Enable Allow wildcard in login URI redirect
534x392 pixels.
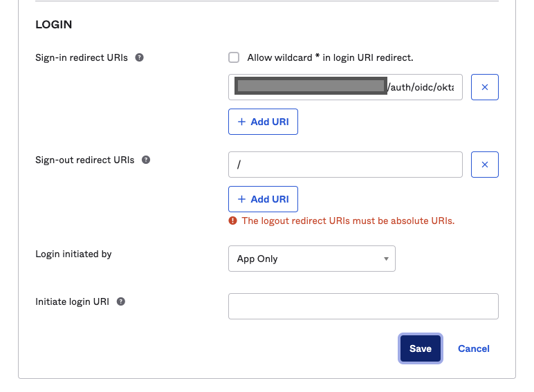[234, 57]
